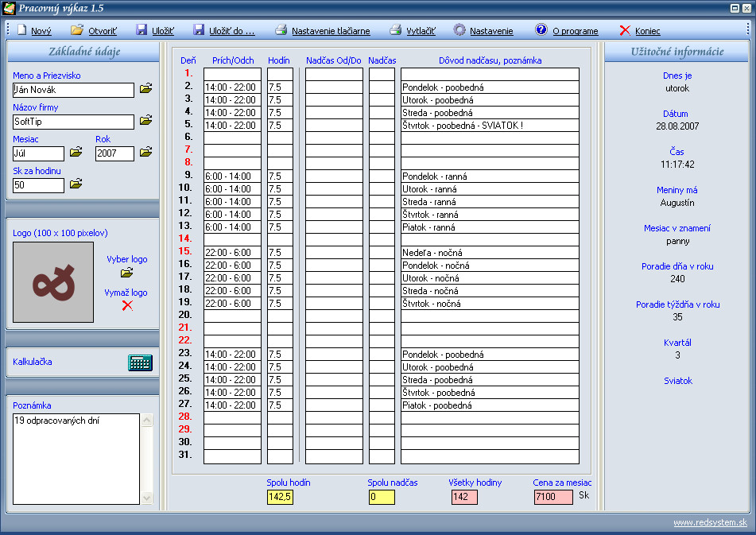Image resolution: width=756 pixels, height=535 pixels.
Task: Click the O programe toolbar label
Action: (x=576, y=31)
